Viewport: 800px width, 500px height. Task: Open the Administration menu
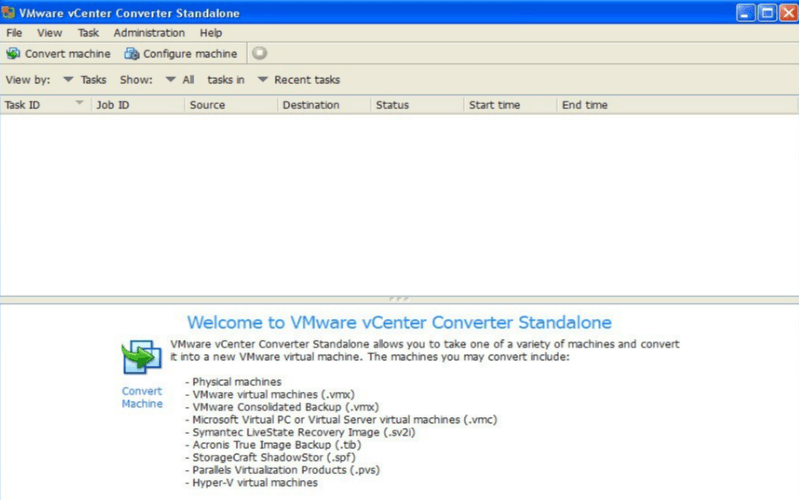(x=149, y=33)
